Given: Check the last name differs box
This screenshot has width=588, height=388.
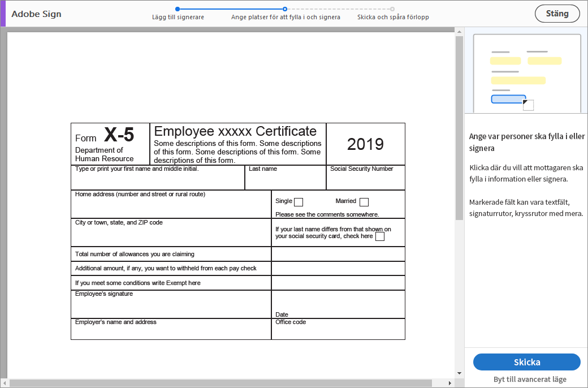Looking at the screenshot, I should click(x=380, y=236).
